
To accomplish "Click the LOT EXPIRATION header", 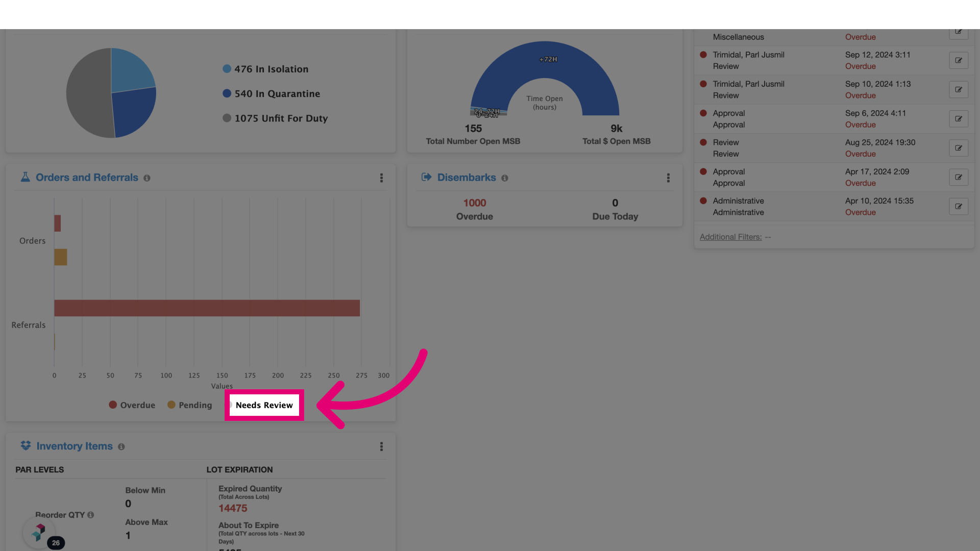I will pos(239,470).
